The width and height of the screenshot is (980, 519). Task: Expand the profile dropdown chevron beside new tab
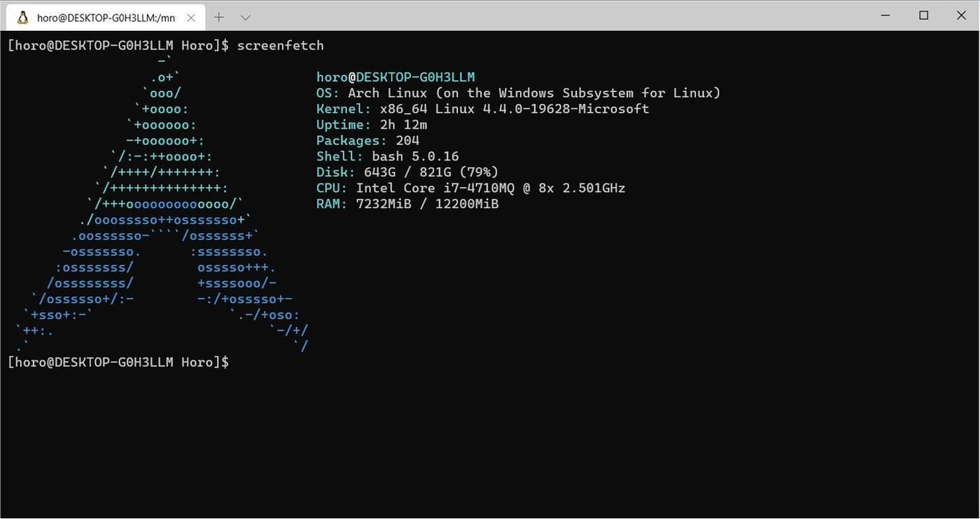pos(245,17)
